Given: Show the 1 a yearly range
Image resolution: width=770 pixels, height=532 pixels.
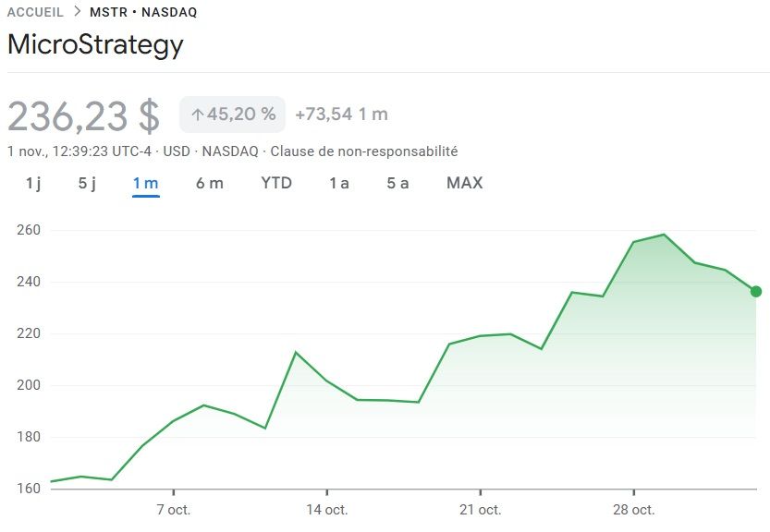Looking at the screenshot, I should click(x=339, y=183).
